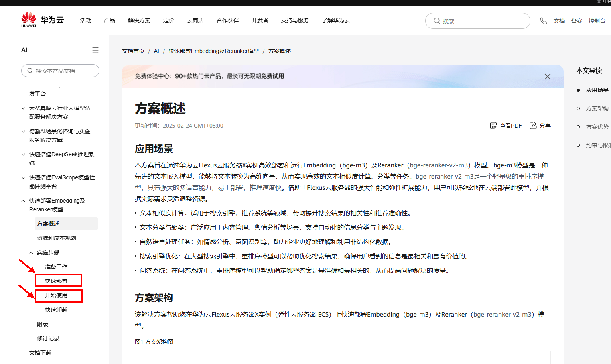
Task: Open the 产品 menu
Action: (110, 20)
